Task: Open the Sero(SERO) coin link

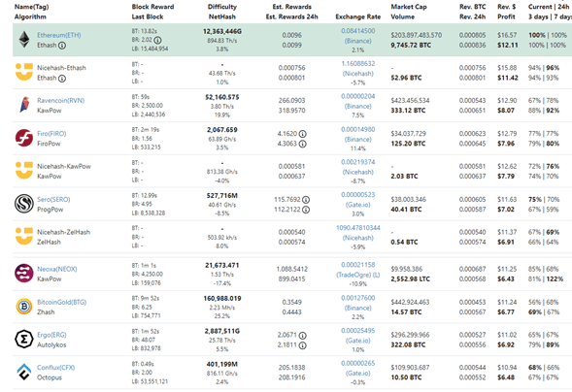Action: 53,199
